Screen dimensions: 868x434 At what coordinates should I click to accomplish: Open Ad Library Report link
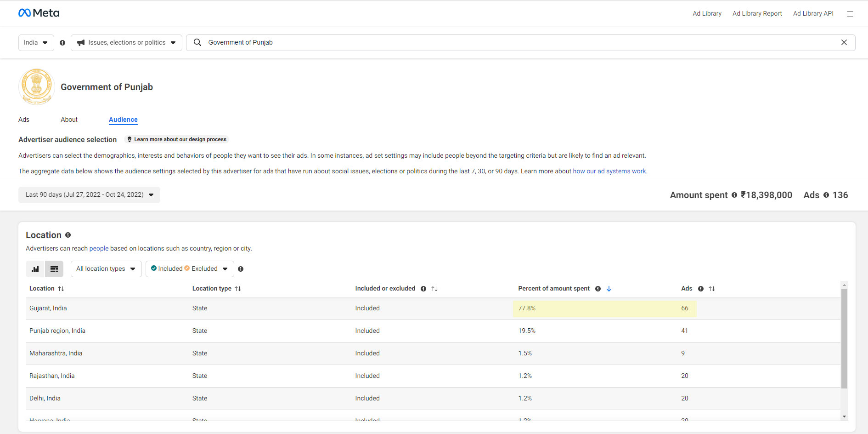click(x=757, y=13)
